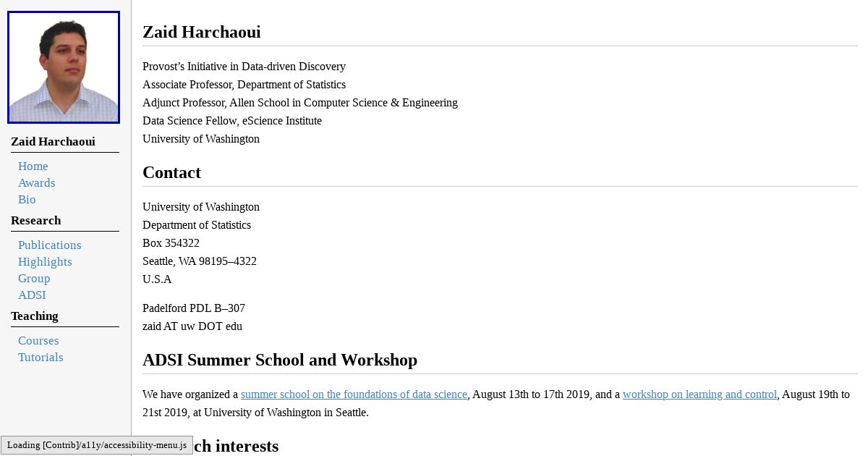868x456 pixels.
Task: Go to the Awards page
Action: [x=37, y=183]
